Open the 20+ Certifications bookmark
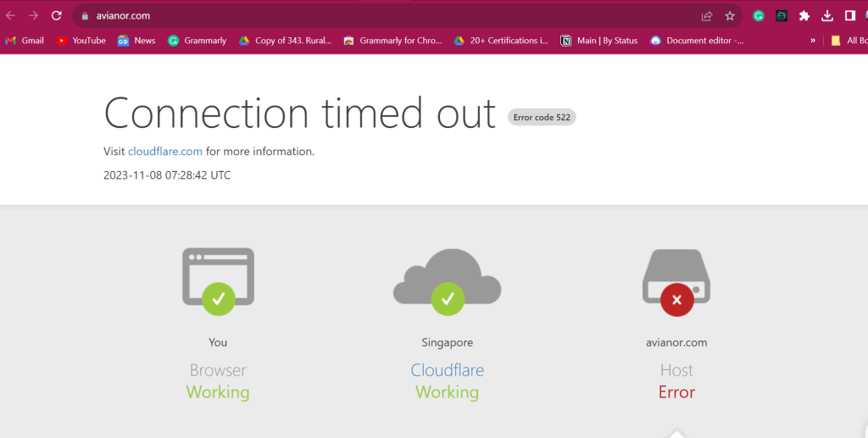 click(501, 41)
